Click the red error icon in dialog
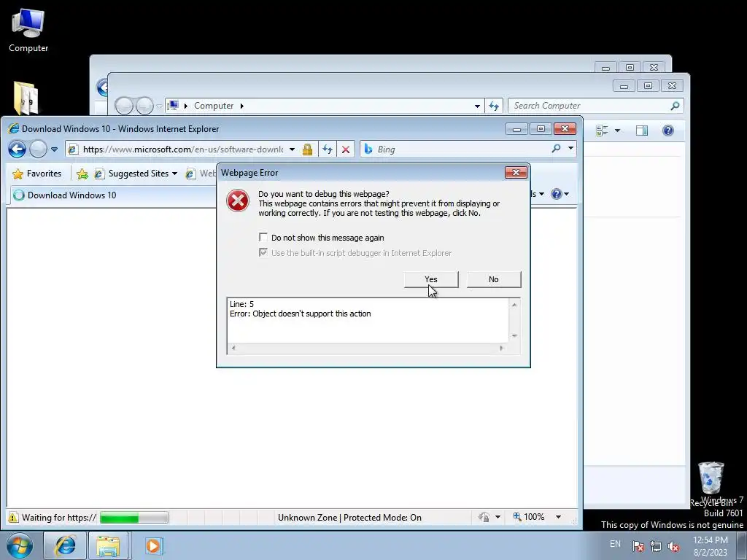The image size is (747, 560). point(238,201)
